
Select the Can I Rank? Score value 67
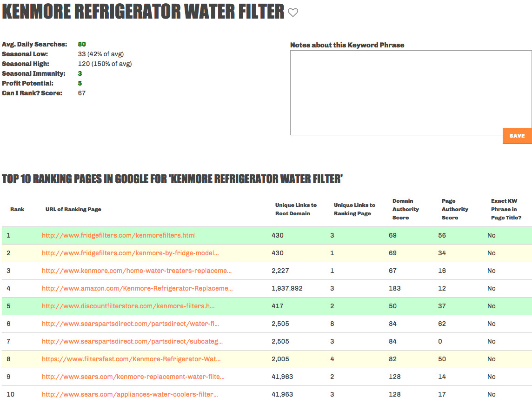[82, 93]
